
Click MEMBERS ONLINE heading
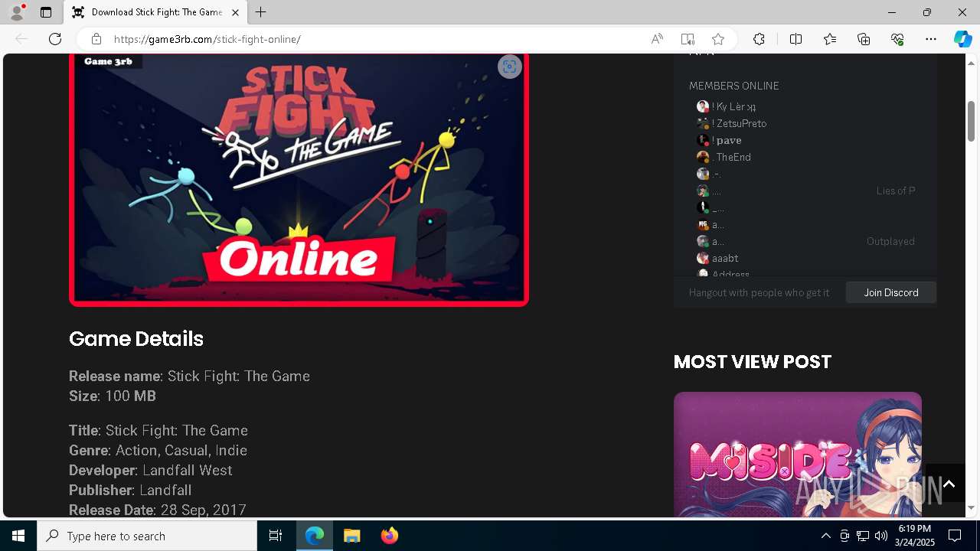pyautogui.click(x=733, y=86)
